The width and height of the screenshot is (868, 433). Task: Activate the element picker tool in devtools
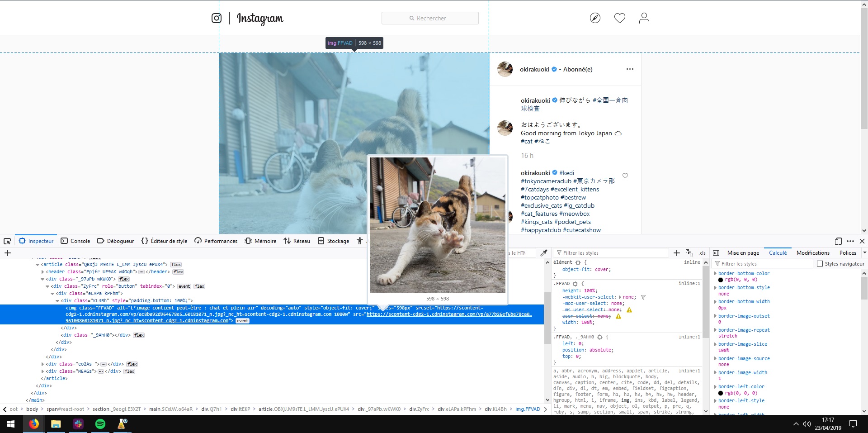point(7,241)
